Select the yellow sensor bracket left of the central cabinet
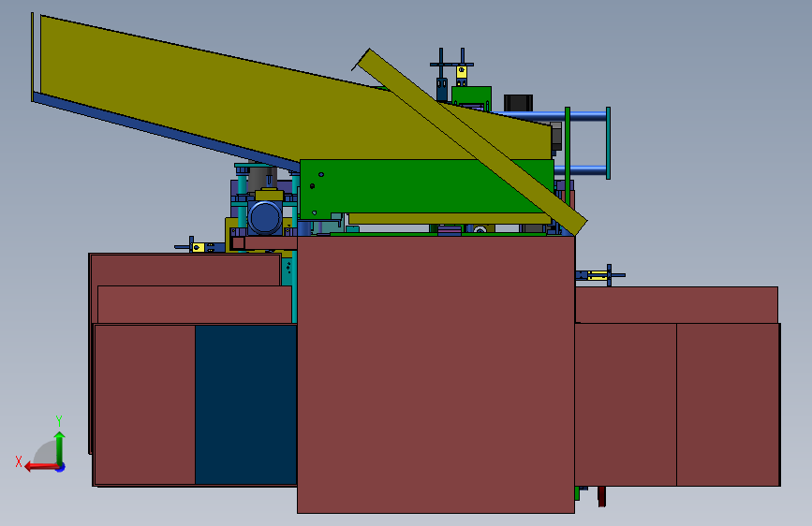Image resolution: width=812 pixels, height=526 pixels. click(198, 247)
